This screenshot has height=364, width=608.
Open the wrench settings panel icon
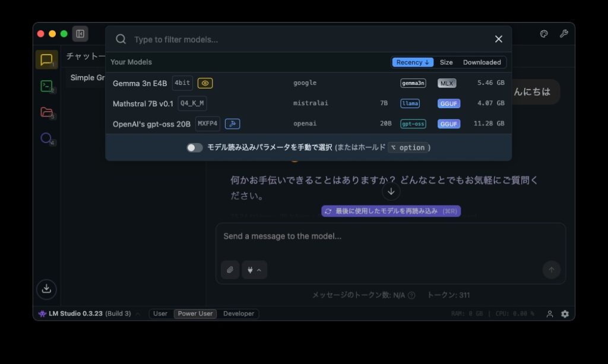pyautogui.click(x=564, y=34)
